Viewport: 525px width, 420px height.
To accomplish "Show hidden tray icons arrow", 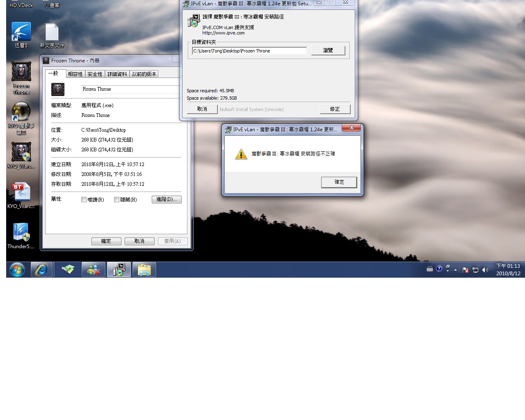I will pyautogui.click(x=455, y=270).
